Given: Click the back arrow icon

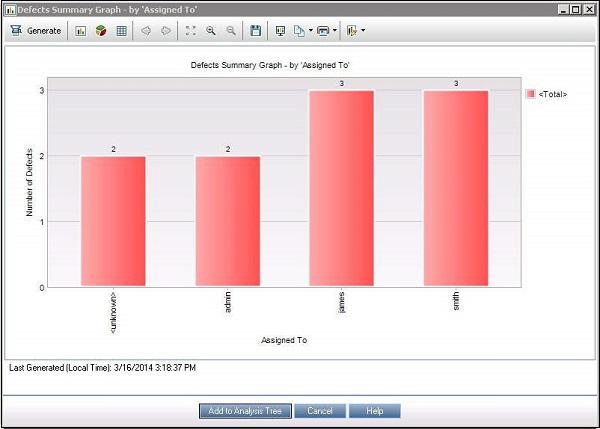Looking at the screenshot, I should 146,31.
